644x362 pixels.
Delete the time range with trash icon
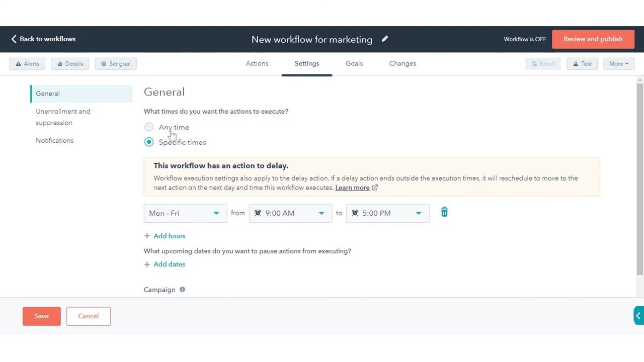[x=444, y=212]
